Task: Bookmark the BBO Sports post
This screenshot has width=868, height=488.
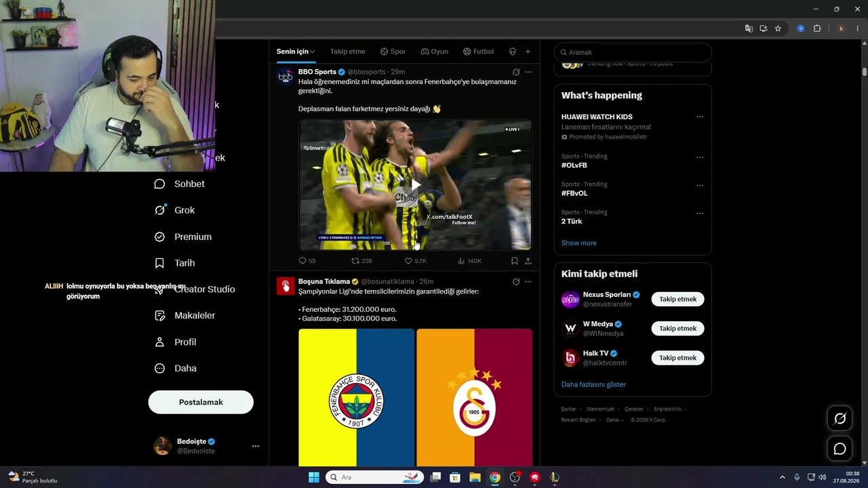Action: point(515,261)
